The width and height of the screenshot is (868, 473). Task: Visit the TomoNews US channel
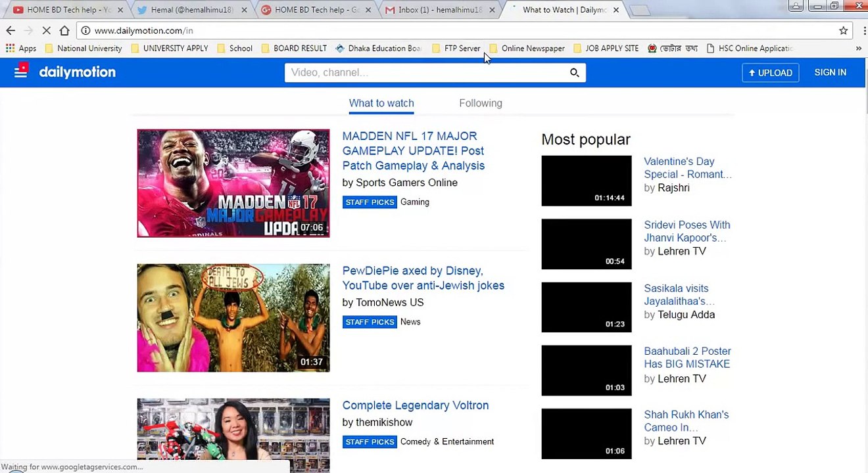[x=389, y=302]
